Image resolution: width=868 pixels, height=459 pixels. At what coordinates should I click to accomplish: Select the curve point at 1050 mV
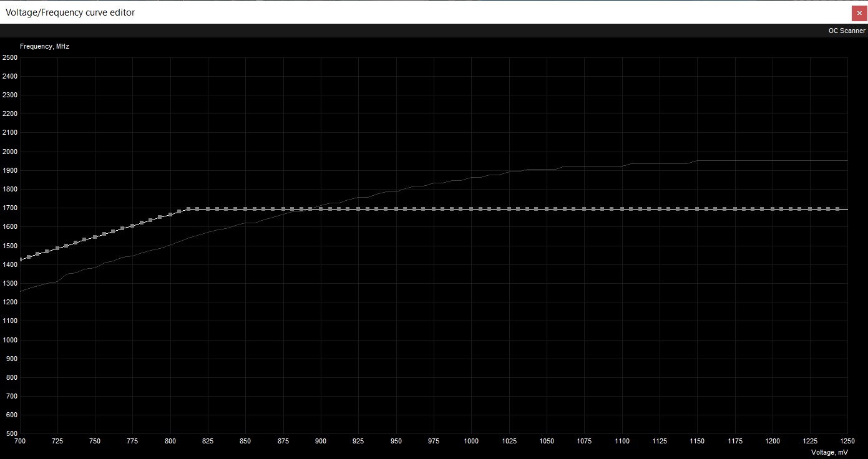tap(547, 209)
